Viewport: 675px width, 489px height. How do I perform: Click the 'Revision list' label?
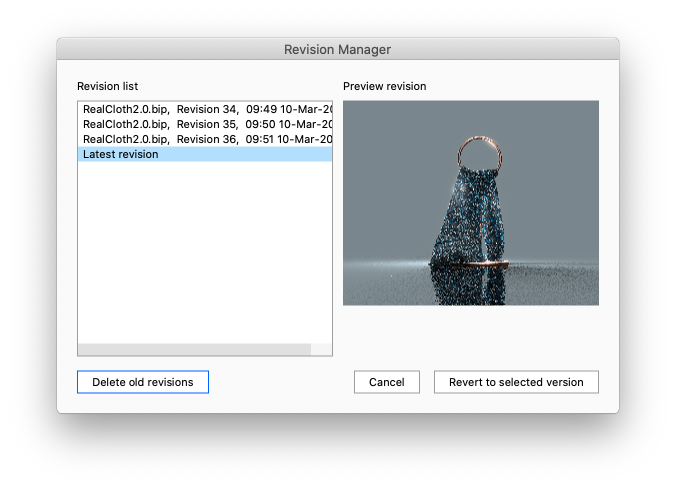click(108, 87)
